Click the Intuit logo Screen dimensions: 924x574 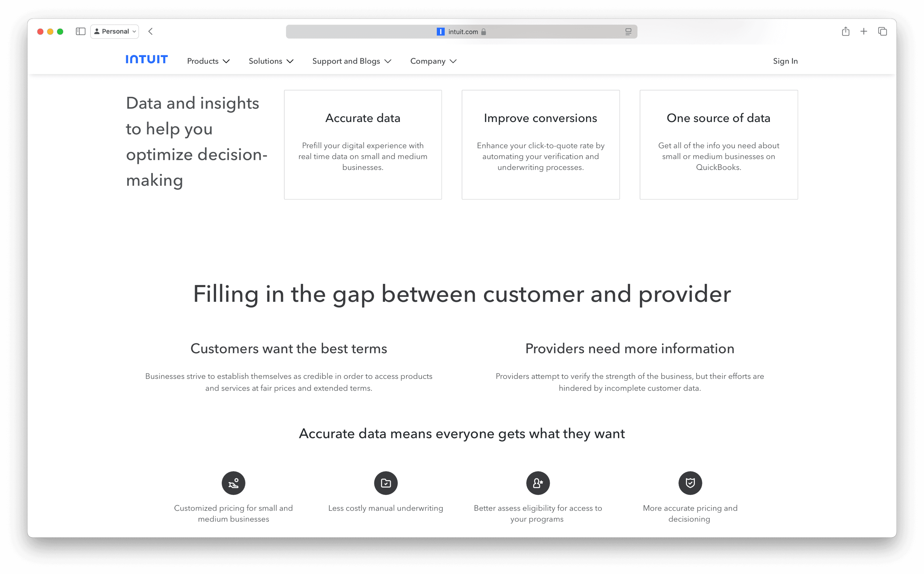[x=147, y=60]
